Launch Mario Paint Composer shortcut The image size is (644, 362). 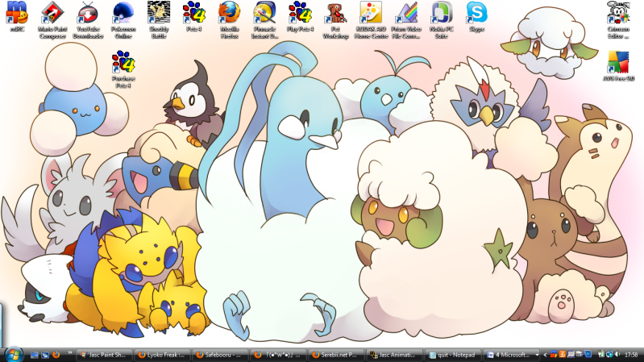point(52,20)
